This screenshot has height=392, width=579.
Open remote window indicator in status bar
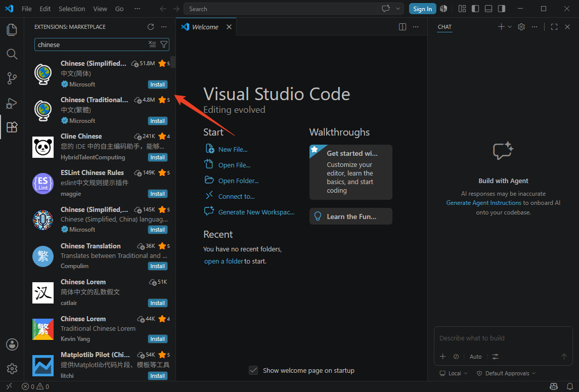[9, 386]
